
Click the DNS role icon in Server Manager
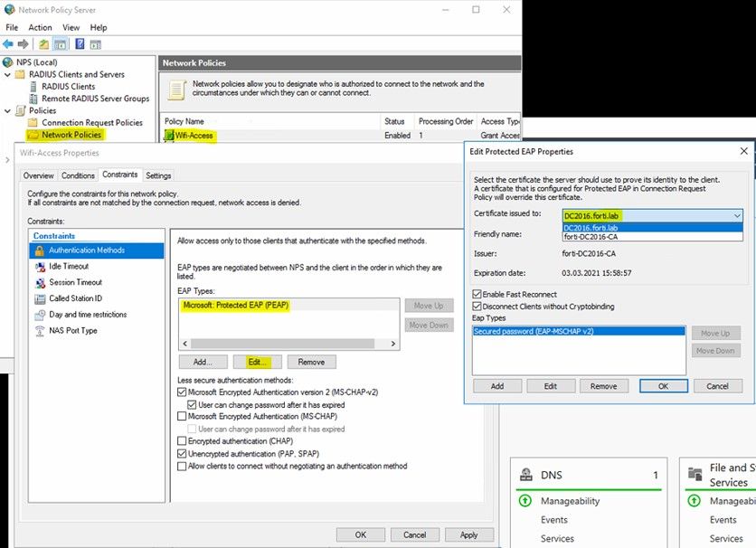pyautogui.click(x=526, y=475)
